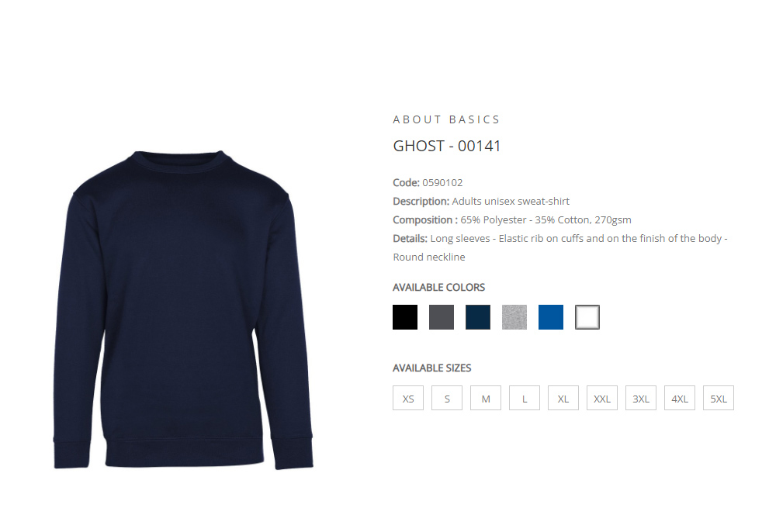Click the AVAILABLE SIZES heading
This screenshot has height=532, width=769.
(432, 368)
